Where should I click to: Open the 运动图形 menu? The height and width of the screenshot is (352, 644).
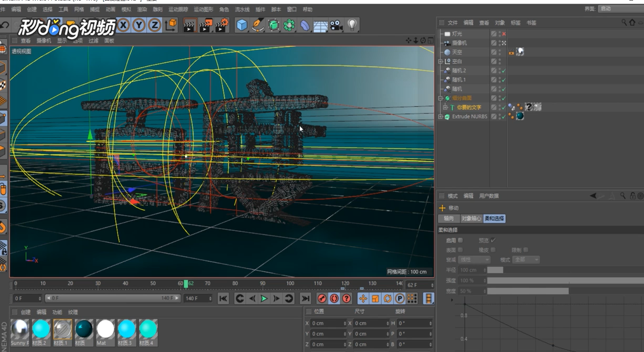[x=203, y=9]
